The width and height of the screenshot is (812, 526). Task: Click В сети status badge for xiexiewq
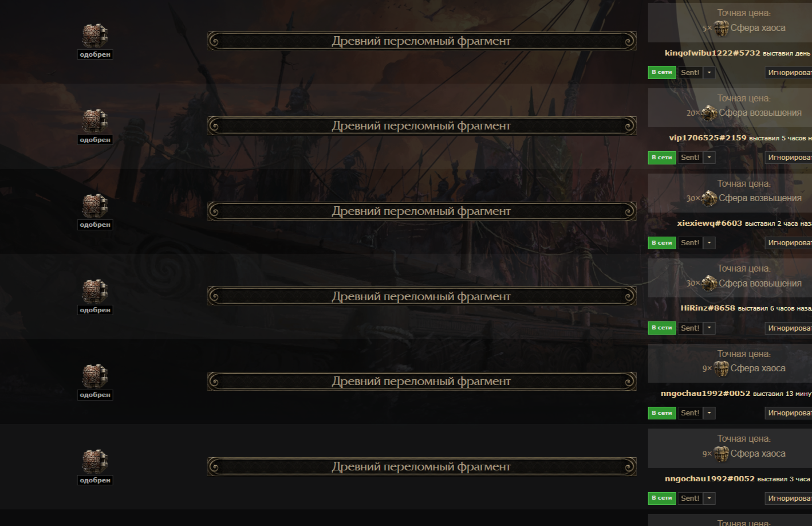(662, 243)
